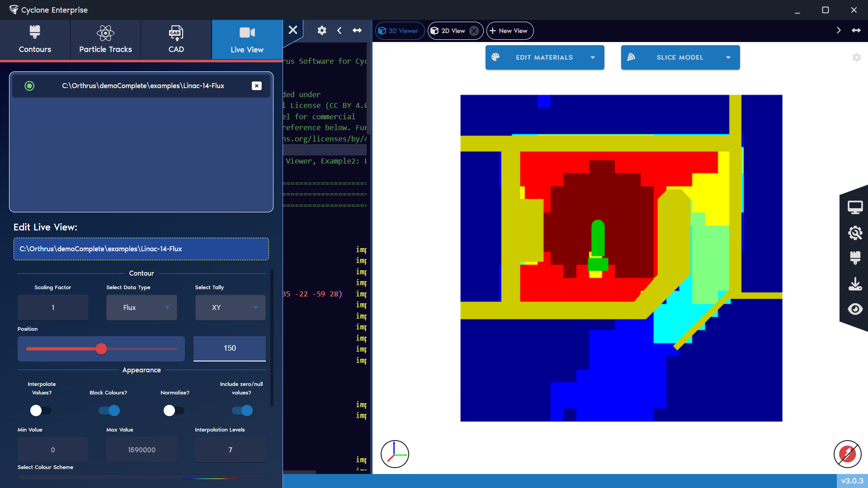Open the wrench-gear settings in the right sidebar

coord(856,233)
